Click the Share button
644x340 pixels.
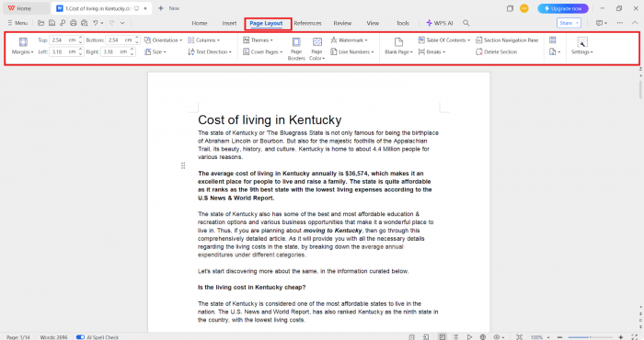[x=569, y=23]
